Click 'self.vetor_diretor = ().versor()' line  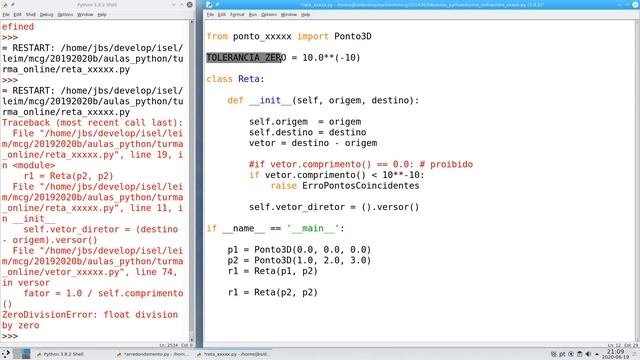[334, 207]
